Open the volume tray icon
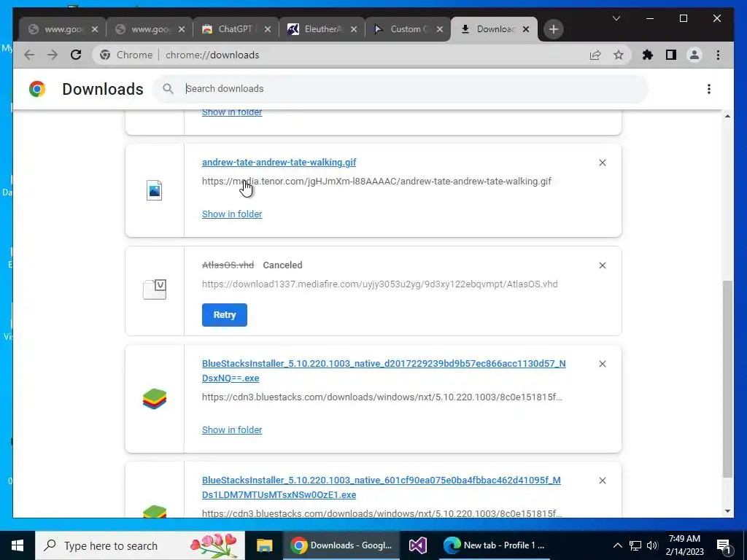This screenshot has width=747, height=560. 652,545
